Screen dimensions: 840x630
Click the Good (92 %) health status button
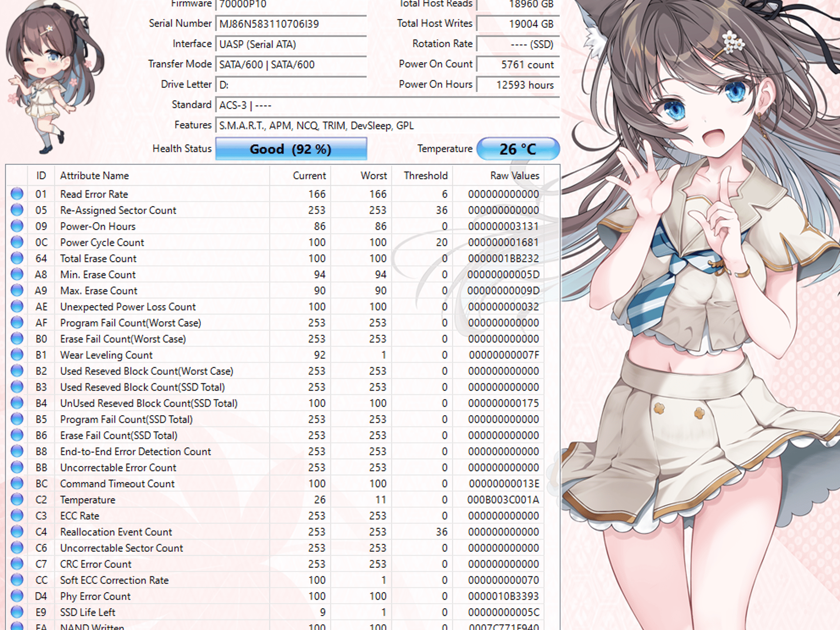pos(291,149)
